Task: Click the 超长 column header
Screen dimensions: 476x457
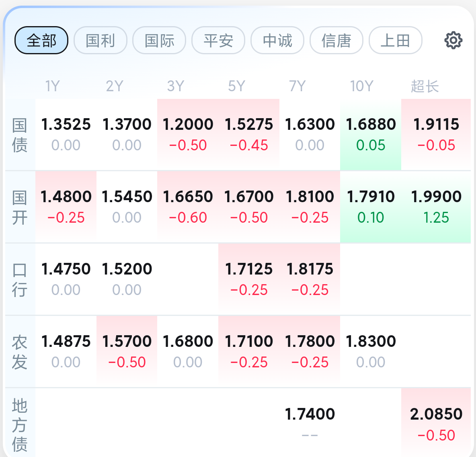Action: 425,86
